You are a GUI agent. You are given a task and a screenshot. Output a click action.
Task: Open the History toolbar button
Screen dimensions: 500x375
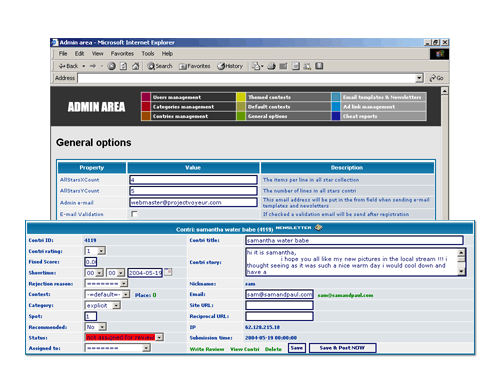(x=230, y=66)
